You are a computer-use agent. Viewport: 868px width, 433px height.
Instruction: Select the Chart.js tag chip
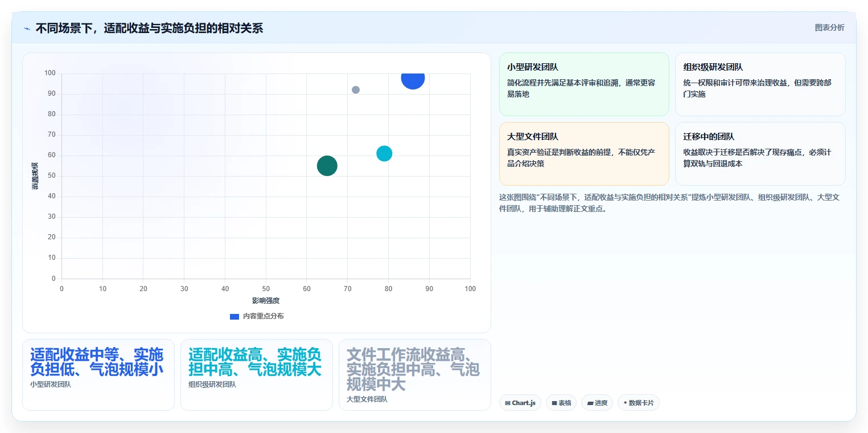coord(520,403)
